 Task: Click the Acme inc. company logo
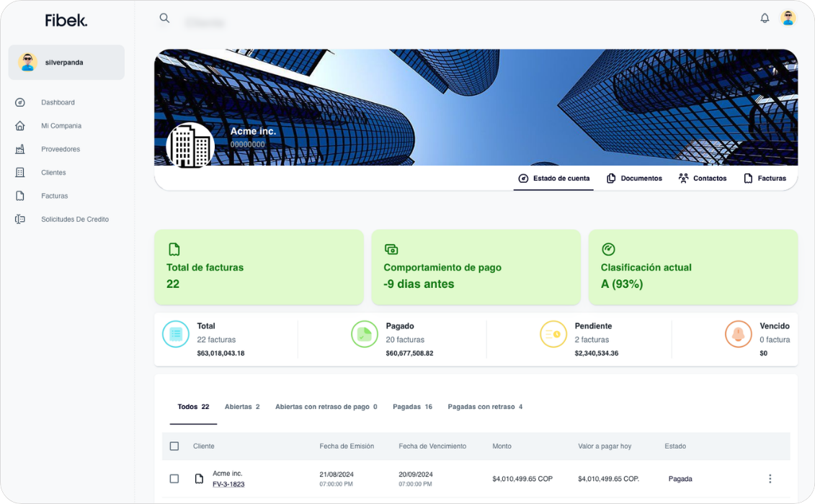coord(190,147)
